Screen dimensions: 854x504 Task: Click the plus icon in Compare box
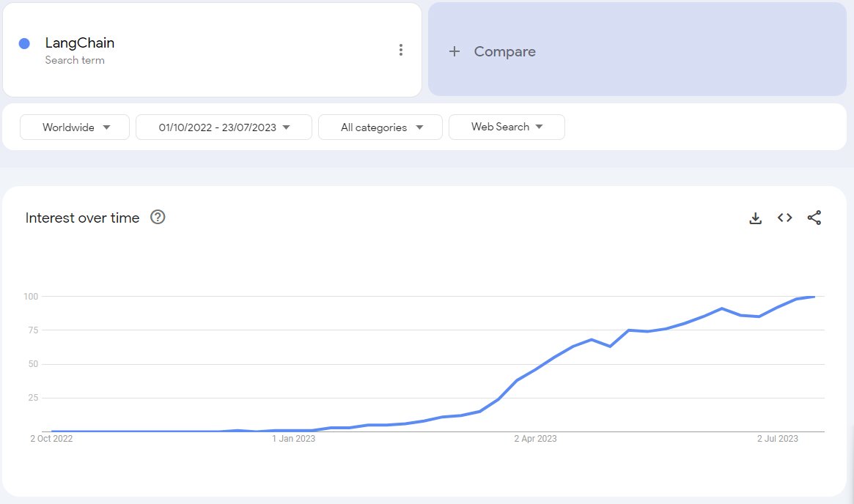[454, 52]
